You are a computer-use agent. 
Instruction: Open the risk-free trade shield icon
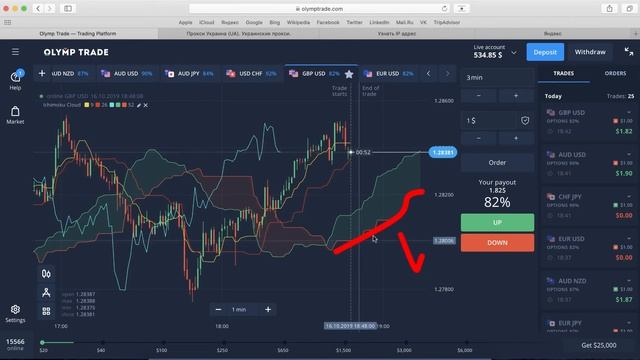coord(525,120)
